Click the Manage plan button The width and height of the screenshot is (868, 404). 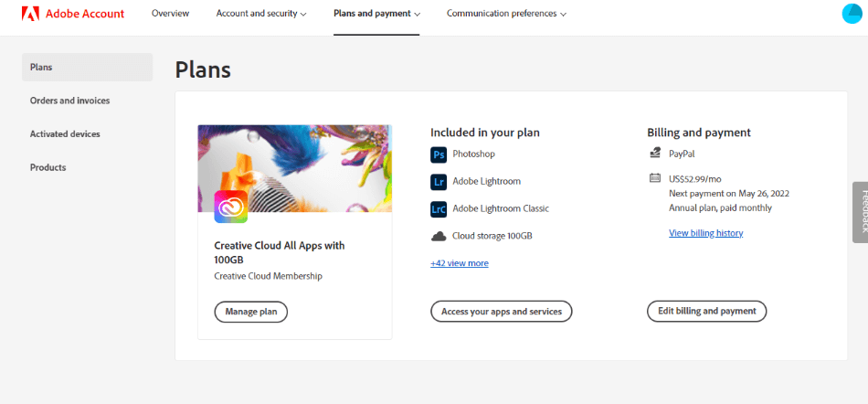click(x=250, y=312)
